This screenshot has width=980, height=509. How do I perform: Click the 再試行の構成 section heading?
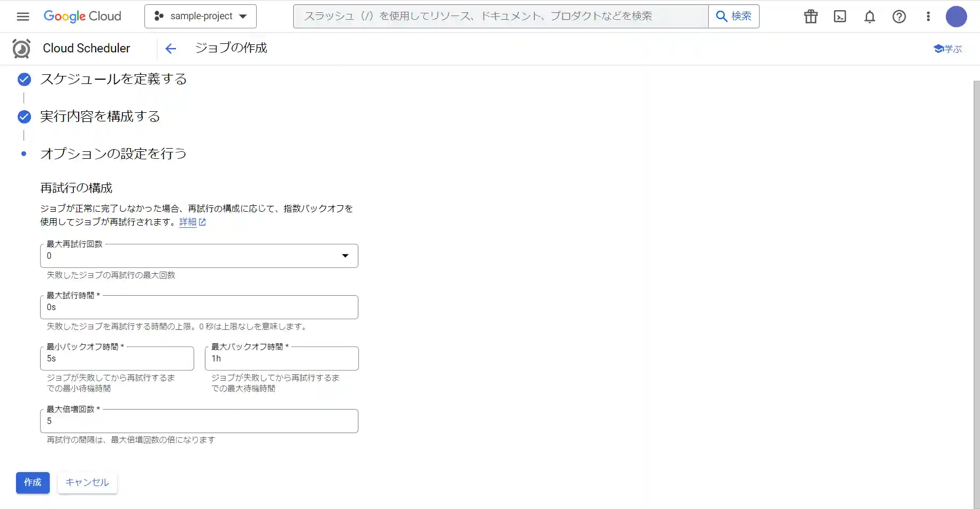pos(76,188)
